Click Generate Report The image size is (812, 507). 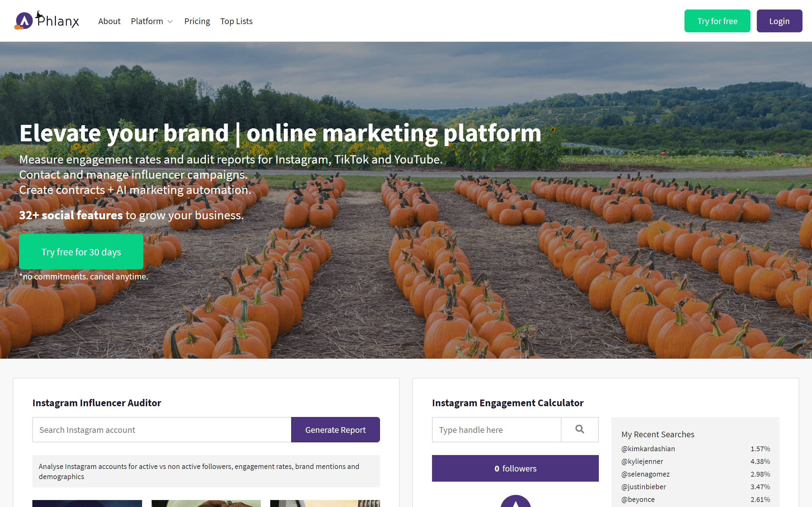pos(335,430)
